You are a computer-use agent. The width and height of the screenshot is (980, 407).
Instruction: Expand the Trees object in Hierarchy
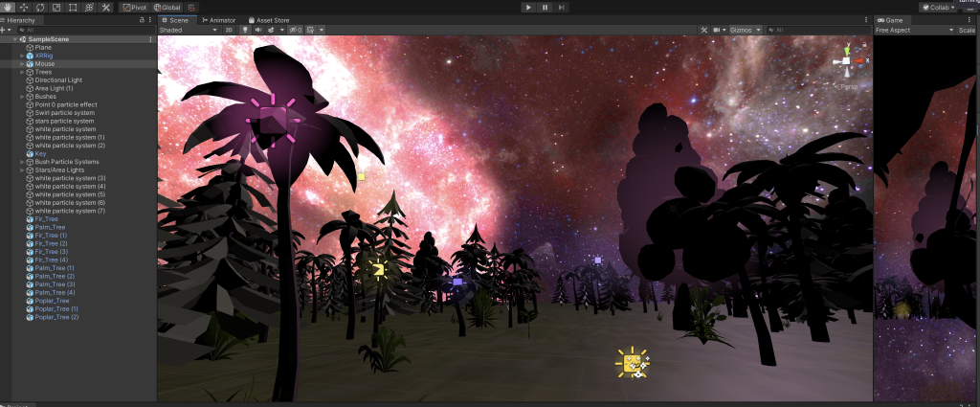coord(22,72)
